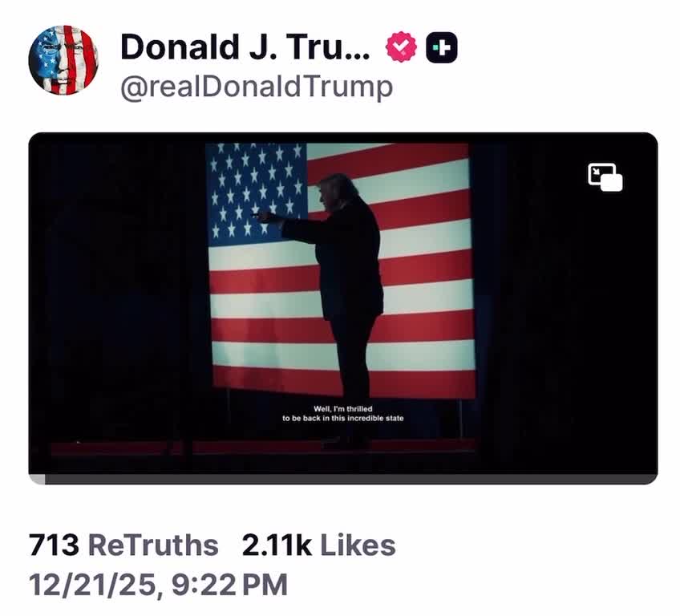Click the number 713 in post stats
This screenshot has height=616, width=680.
coord(55,545)
